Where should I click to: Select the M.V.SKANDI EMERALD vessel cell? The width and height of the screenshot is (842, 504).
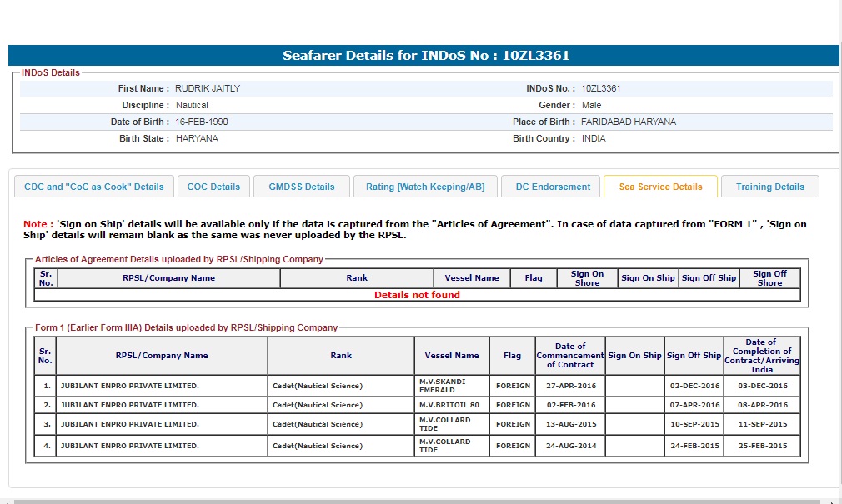(x=451, y=386)
